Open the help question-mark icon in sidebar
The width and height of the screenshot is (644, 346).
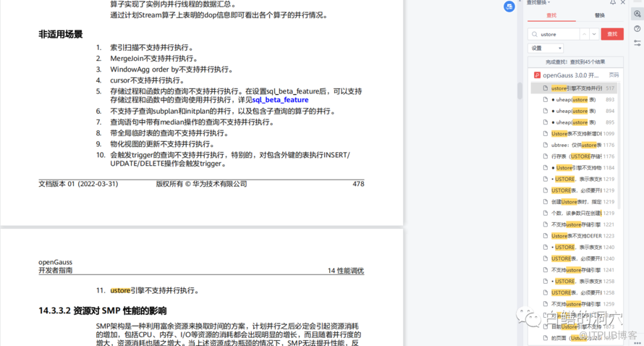pyautogui.click(x=637, y=29)
